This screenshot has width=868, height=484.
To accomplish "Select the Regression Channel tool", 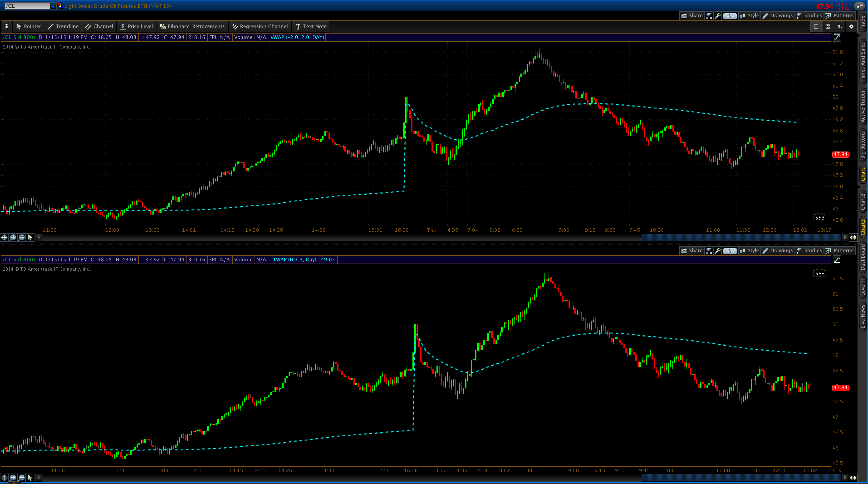I will pos(260,26).
